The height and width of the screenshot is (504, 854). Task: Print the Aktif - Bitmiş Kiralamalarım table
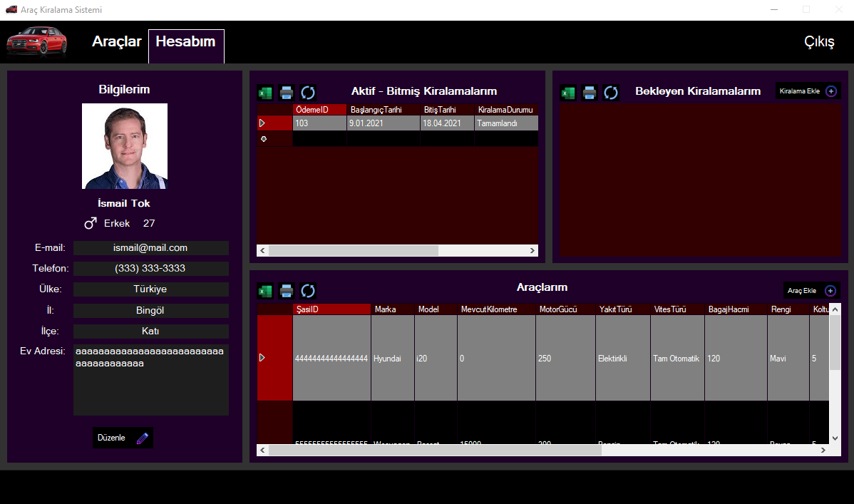(x=287, y=93)
